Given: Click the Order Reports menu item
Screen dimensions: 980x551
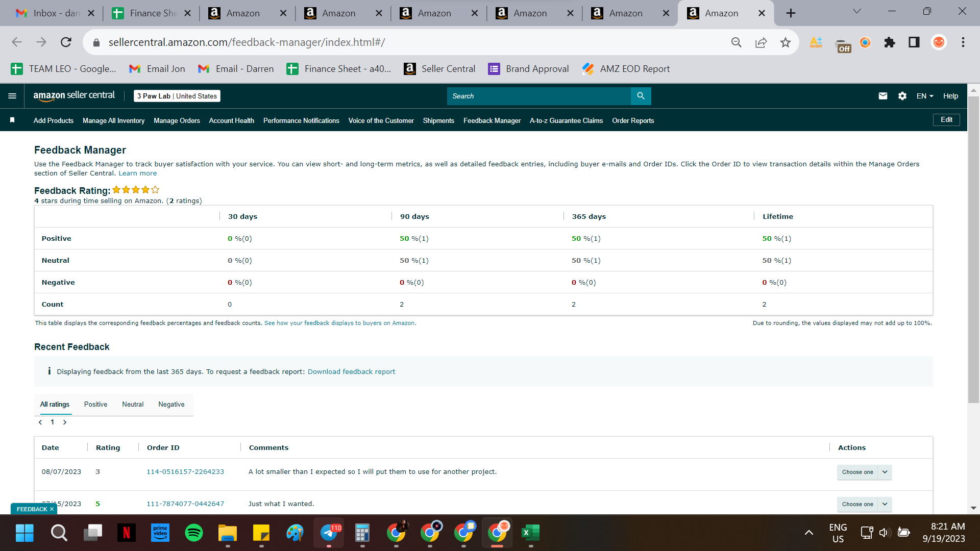Looking at the screenshot, I should [633, 121].
